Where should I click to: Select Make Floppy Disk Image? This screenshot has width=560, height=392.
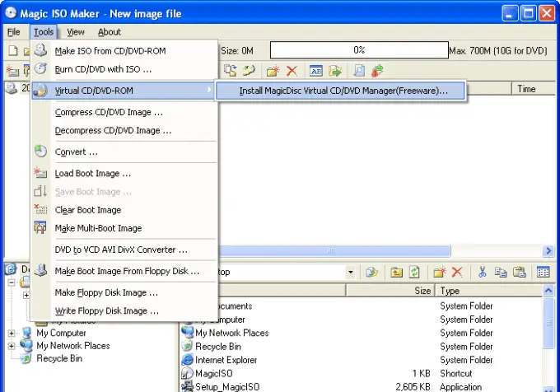click(124, 292)
